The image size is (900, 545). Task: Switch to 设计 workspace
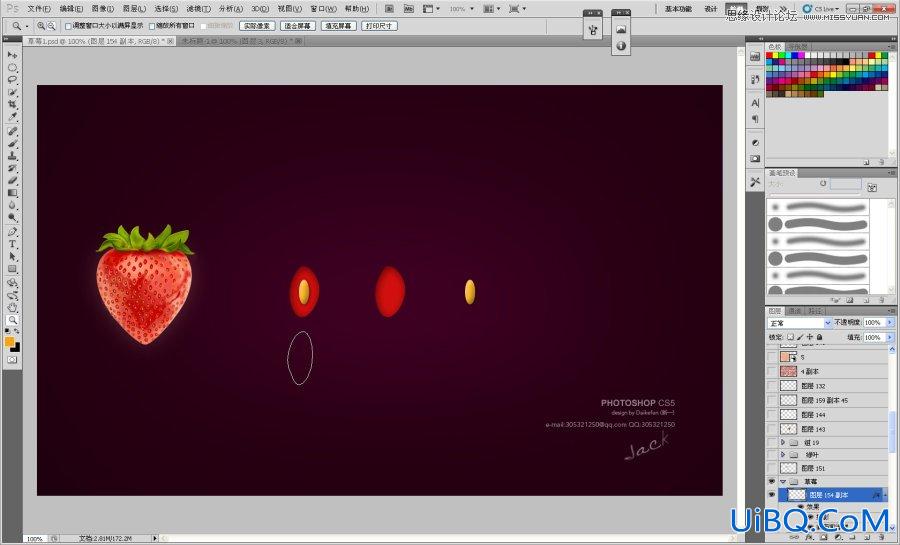[x=711, y=9]
